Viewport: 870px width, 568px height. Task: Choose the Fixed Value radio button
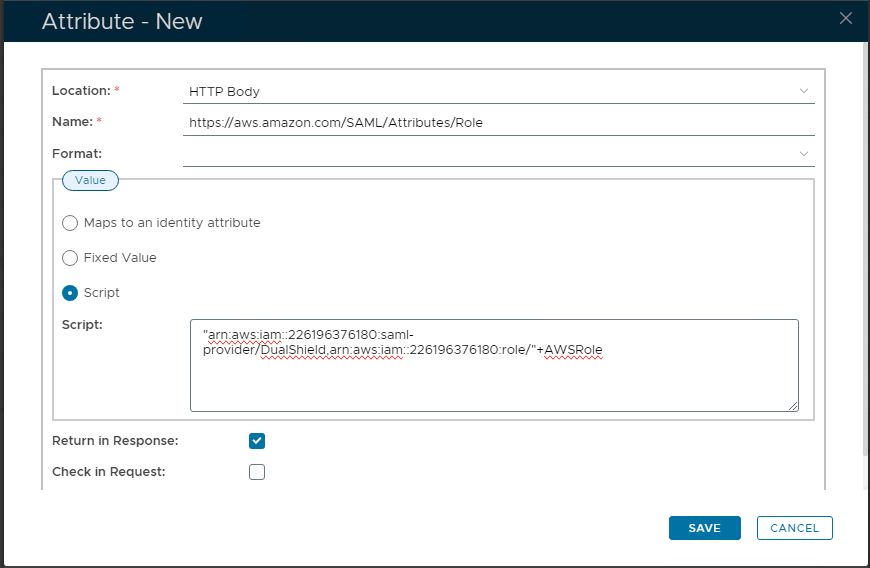[x=70, y=258]
